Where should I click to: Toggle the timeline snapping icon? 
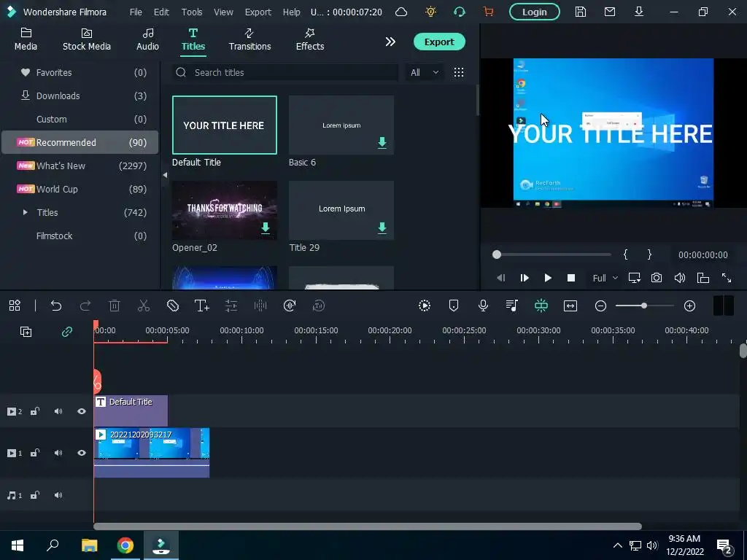(x=541, y=306)
